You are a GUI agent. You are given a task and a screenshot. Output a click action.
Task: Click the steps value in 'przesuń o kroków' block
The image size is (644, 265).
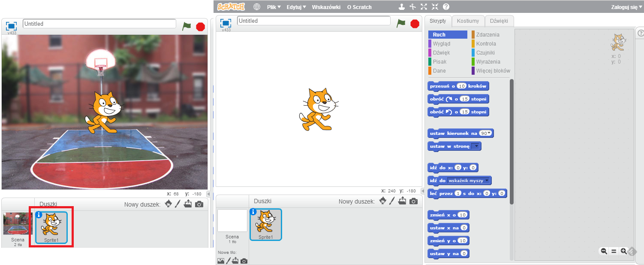(461, 86)
